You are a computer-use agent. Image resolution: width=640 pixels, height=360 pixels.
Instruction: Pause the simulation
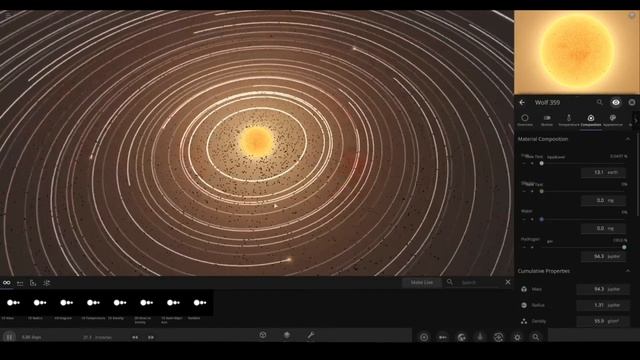[9, 337]
